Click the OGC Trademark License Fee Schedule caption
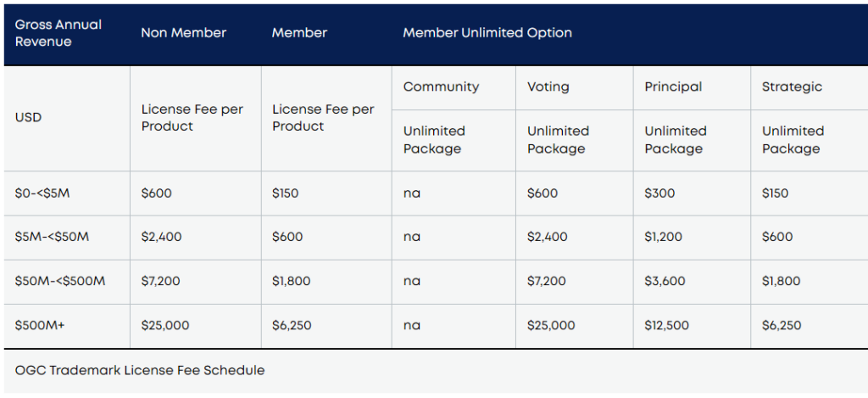 coord(140,370)
